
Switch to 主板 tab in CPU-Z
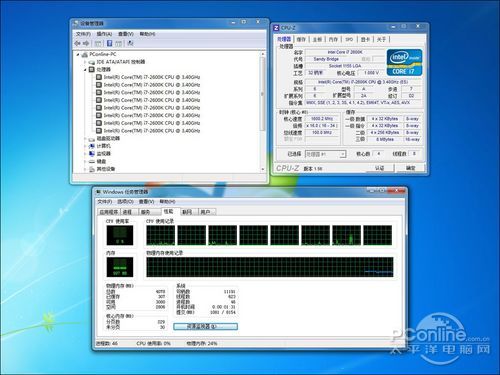point(317,39)
